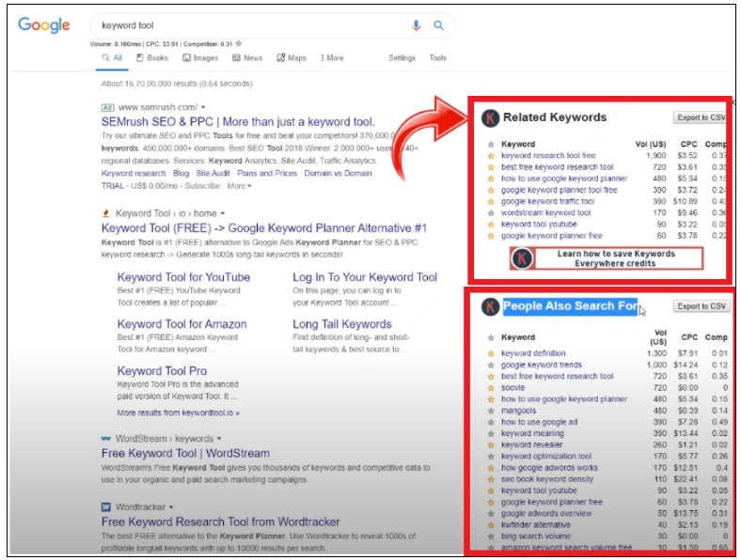Toggle star for 'wordstream keyword tool'
This screenshot has height=560, width=741.
tap(491, 213)
